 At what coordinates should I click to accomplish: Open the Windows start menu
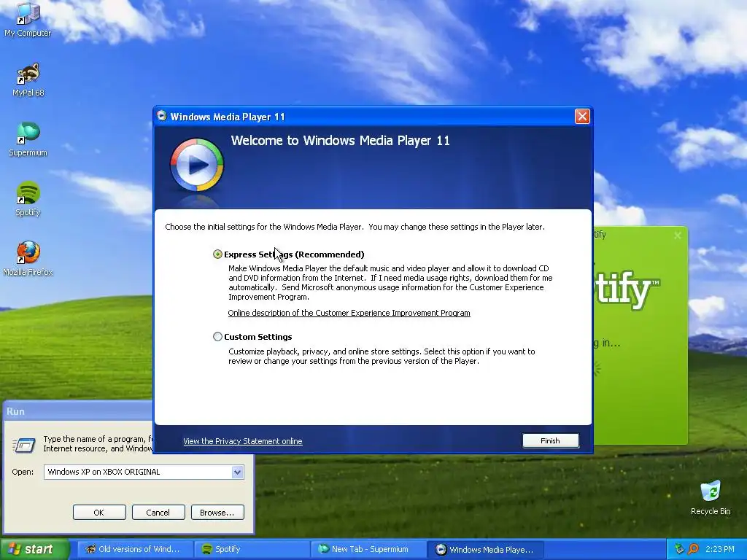pyautogui.click(x=34, y=549)
